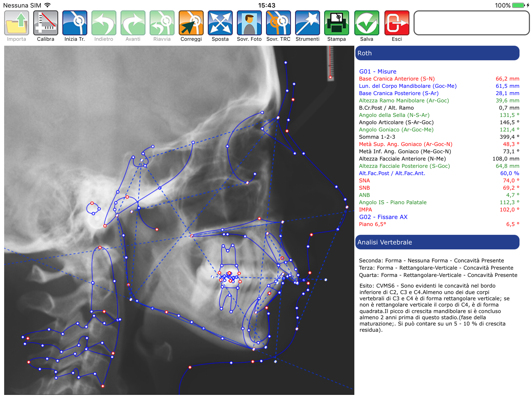Click the calibration ruler on the radiograph

331,63
